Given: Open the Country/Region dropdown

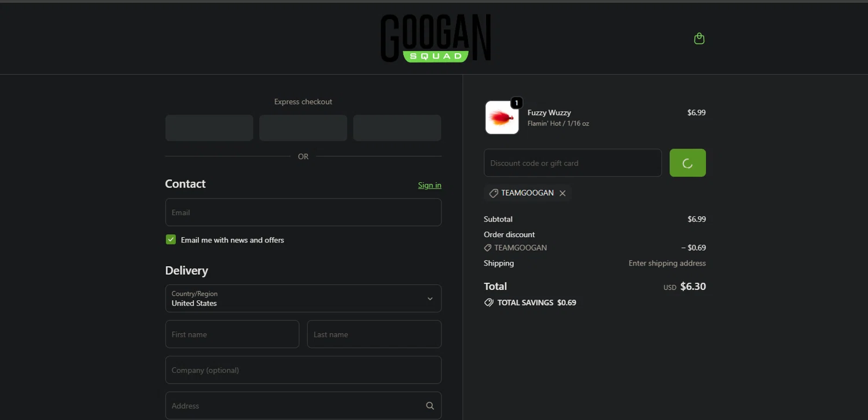Looking at the screenshot, I should click(303, 299).
